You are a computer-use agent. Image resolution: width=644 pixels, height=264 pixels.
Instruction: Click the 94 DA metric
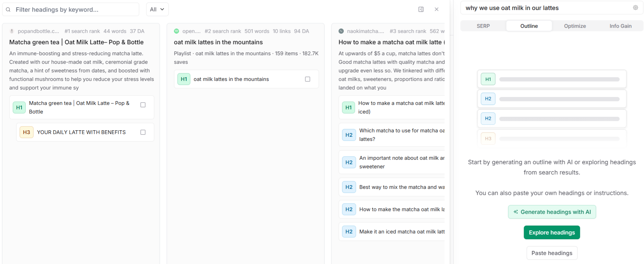click(x=302, y=31)
